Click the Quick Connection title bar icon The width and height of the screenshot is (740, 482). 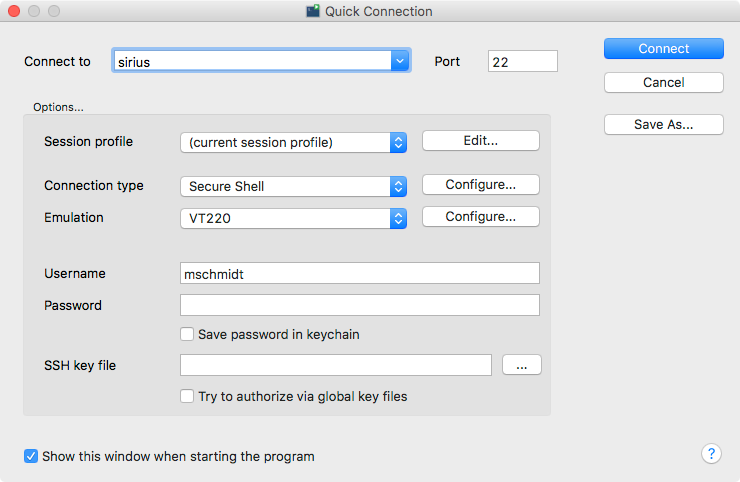(312, 11)
